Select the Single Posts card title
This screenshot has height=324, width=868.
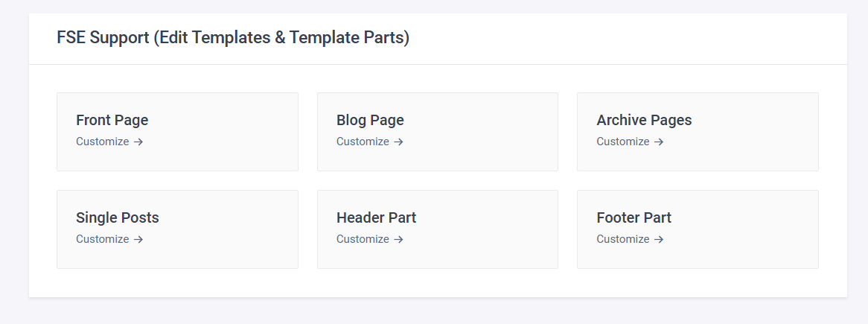(x=118, y=217)
